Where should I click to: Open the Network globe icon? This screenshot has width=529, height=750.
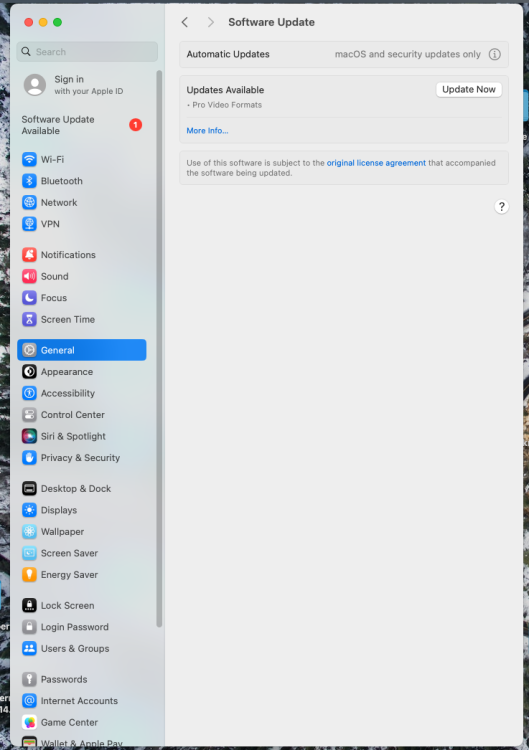[x=29, y=202]
